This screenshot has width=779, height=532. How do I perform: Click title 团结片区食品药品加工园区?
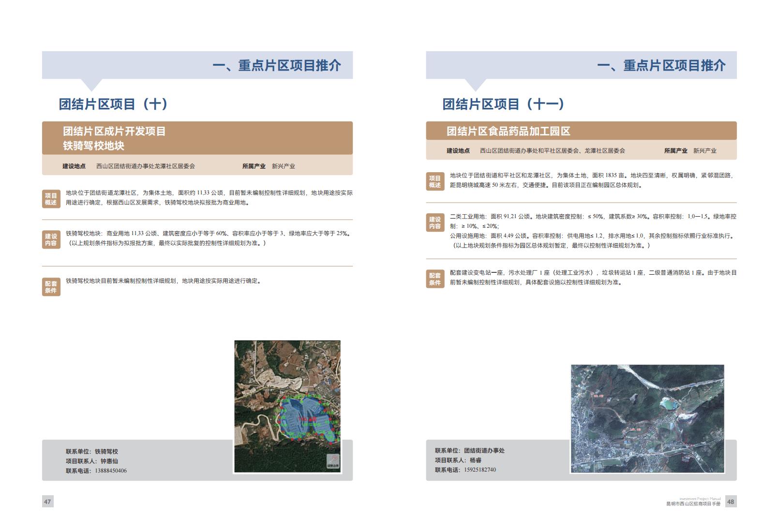[x=508, y=131]
